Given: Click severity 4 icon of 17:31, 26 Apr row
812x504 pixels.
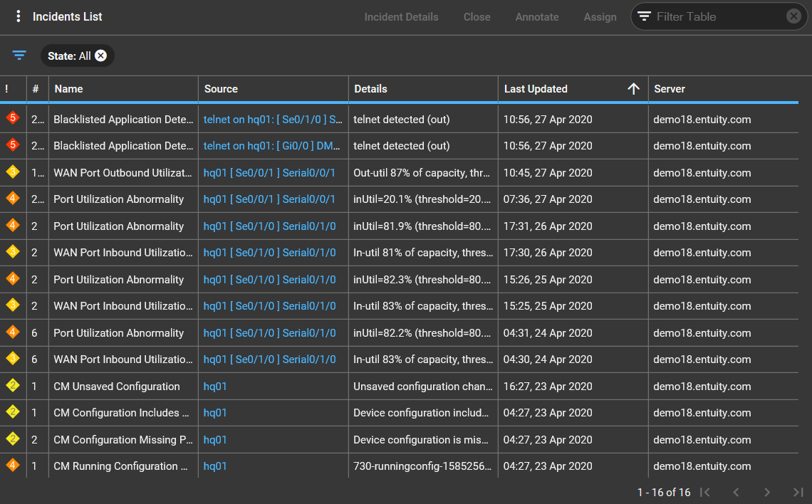Looking at the screenshot, I should pos(13,225).
